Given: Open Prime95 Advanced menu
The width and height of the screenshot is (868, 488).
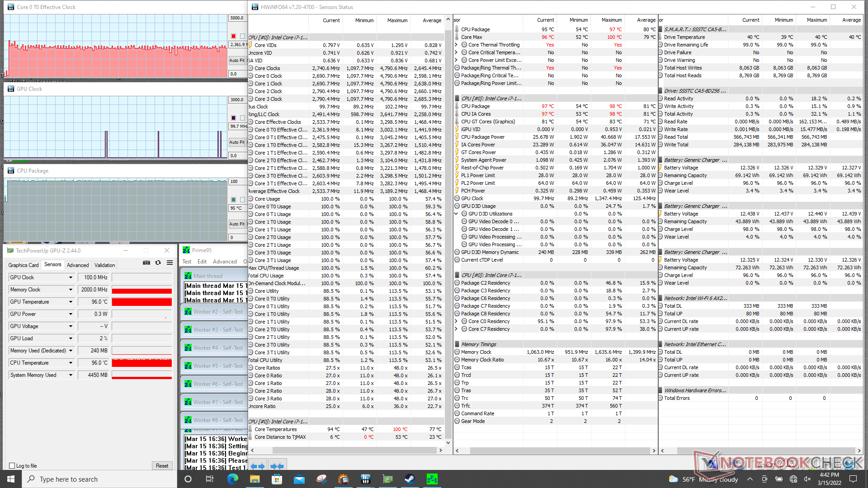Looking at the screenshot, I should click(x=225, y=262).
